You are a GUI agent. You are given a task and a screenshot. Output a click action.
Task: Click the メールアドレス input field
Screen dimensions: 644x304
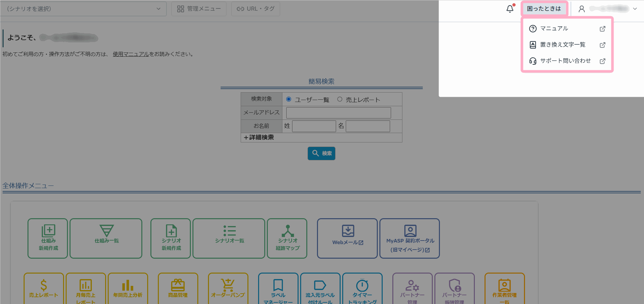pyautogui.click(x=338, y=113)
